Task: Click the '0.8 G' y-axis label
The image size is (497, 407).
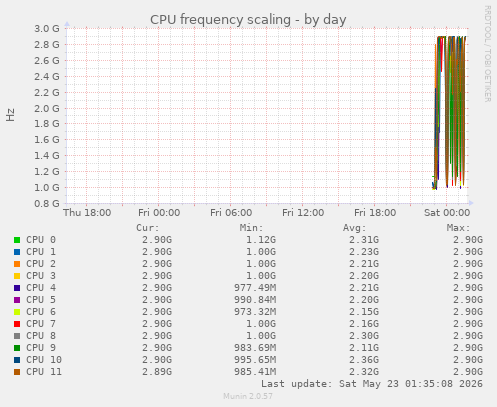Action: [47, 203]
